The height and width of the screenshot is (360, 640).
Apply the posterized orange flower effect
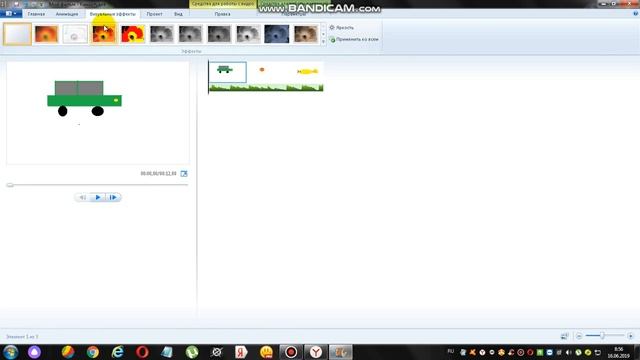(x=104, y=34)
